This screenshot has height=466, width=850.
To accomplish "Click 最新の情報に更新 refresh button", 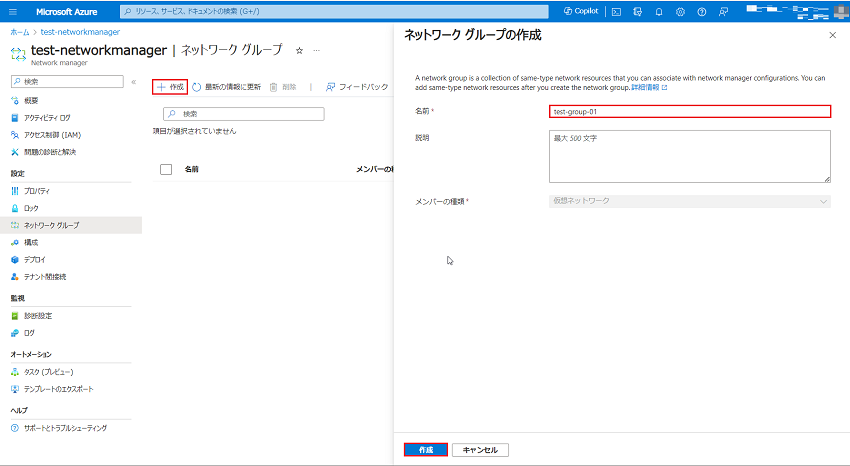I will 227,87.
